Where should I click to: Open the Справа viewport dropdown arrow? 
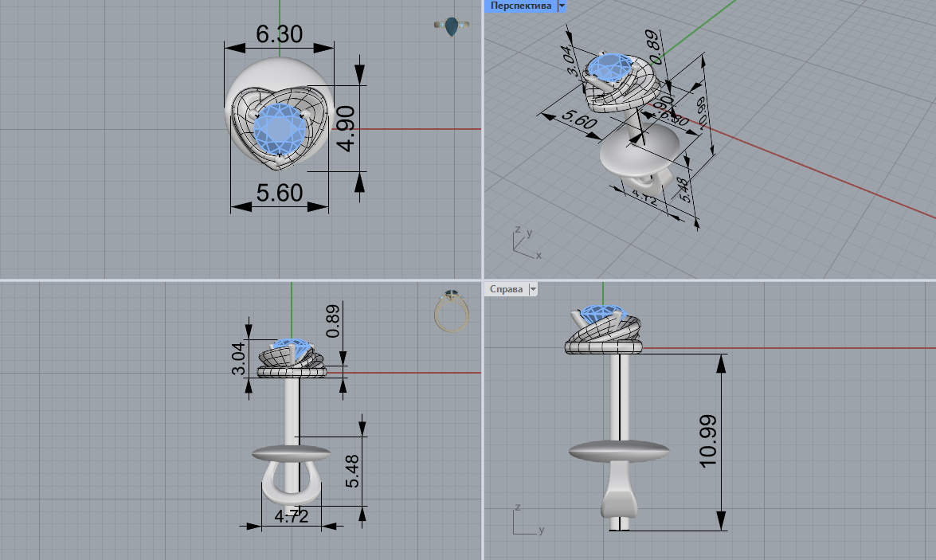[x=533, y=289]
